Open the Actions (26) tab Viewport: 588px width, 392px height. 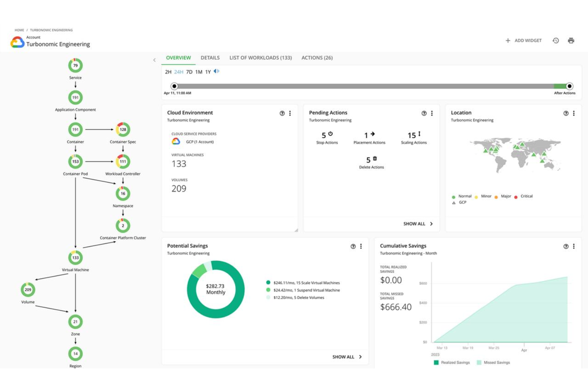click(317, 58)
